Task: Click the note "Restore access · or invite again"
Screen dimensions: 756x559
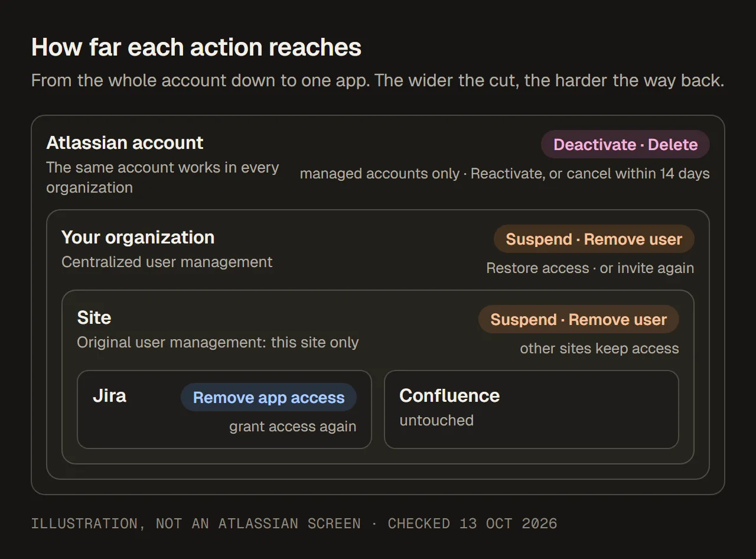Action: 590,268
